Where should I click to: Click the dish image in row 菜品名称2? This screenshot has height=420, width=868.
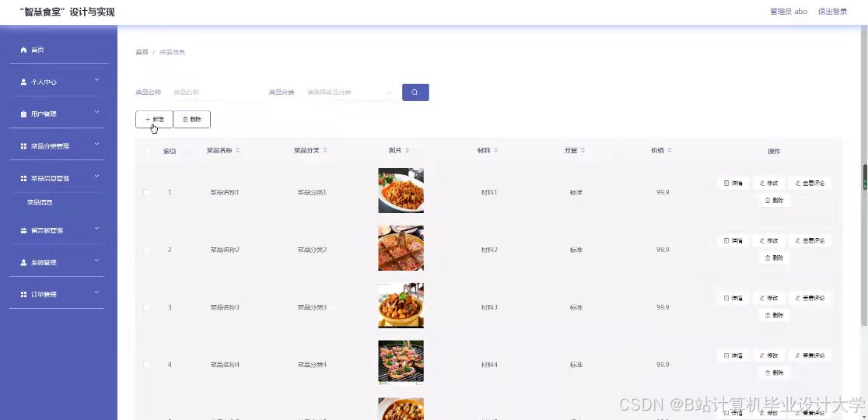401,248
